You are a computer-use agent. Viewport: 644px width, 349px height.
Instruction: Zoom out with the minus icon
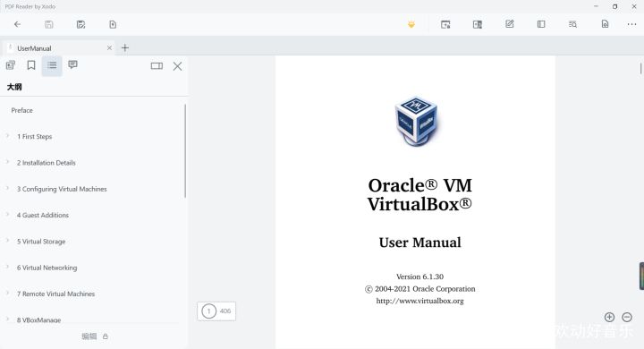tap(627, 317)
